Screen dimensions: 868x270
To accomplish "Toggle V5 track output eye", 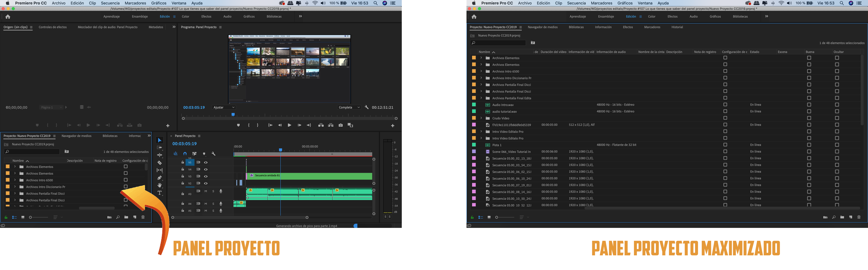I will [x=206, y=162].
